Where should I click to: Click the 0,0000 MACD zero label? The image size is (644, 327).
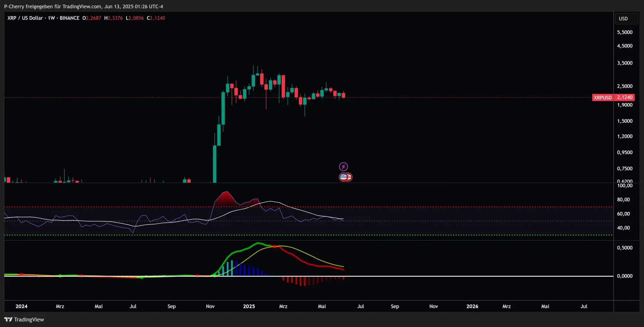[625, 276]
